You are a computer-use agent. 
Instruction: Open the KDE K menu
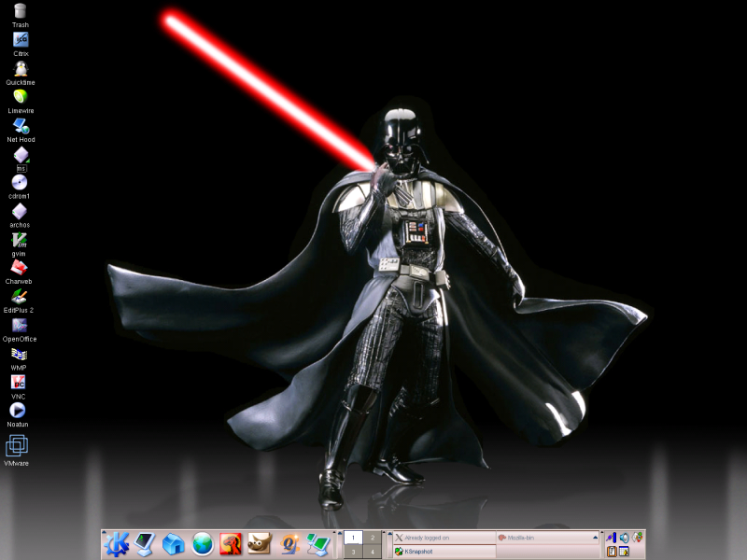(117, 544)
